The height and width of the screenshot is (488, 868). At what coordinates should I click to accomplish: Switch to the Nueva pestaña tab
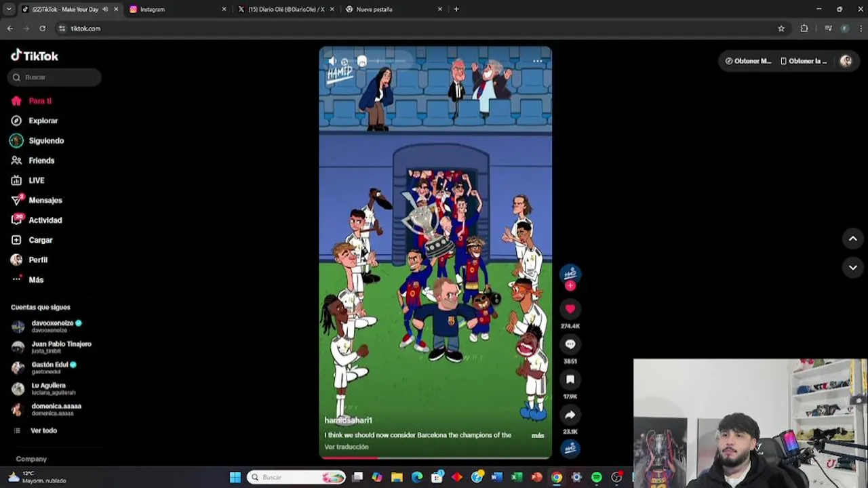click(393, 9)
